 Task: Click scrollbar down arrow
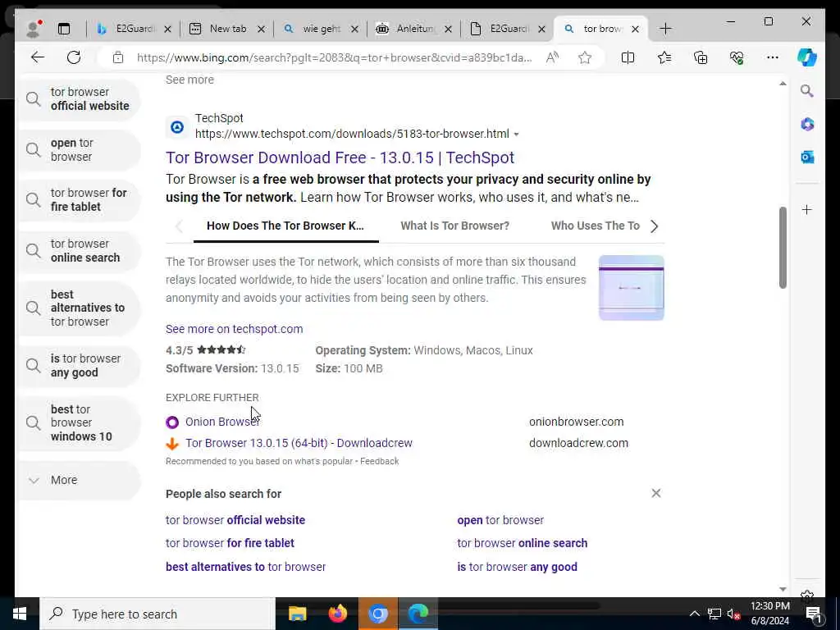(783, 589)
